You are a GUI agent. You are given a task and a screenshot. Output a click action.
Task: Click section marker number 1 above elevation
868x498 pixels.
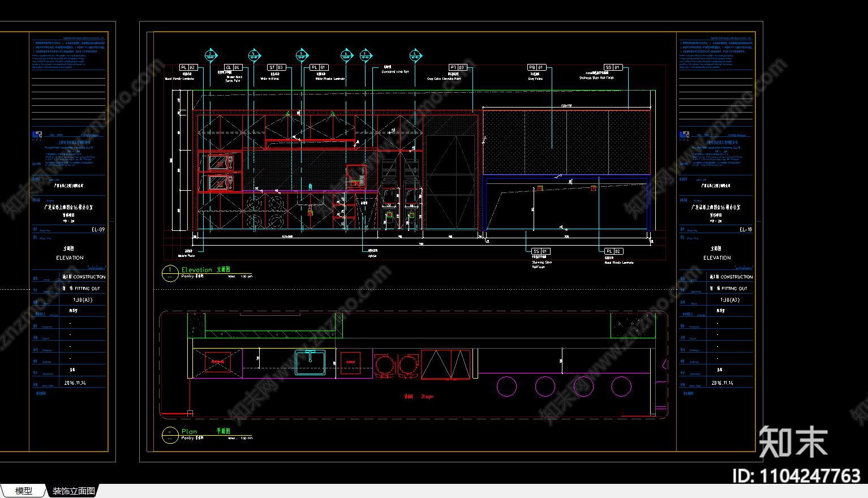(366, 55)
